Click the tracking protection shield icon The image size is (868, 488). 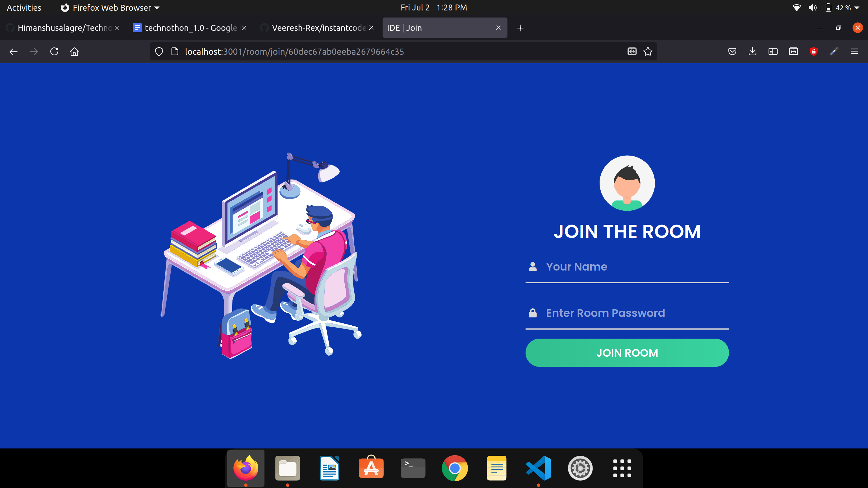159,51
